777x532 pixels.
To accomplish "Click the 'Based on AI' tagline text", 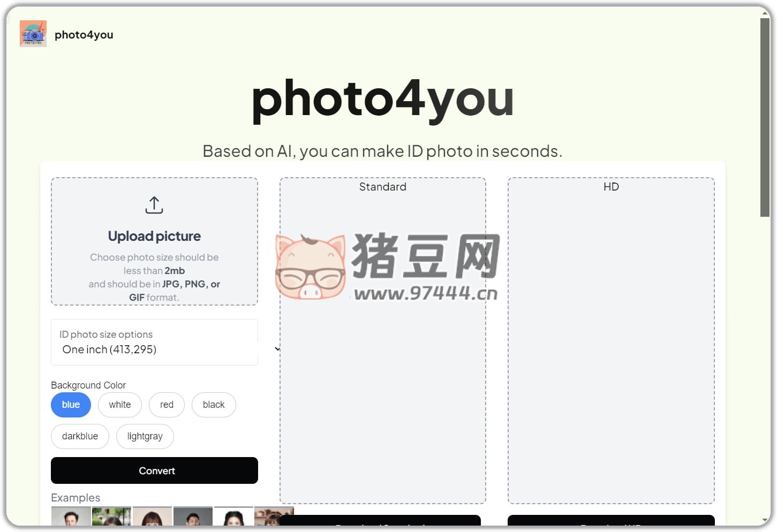I will [383, 151].
